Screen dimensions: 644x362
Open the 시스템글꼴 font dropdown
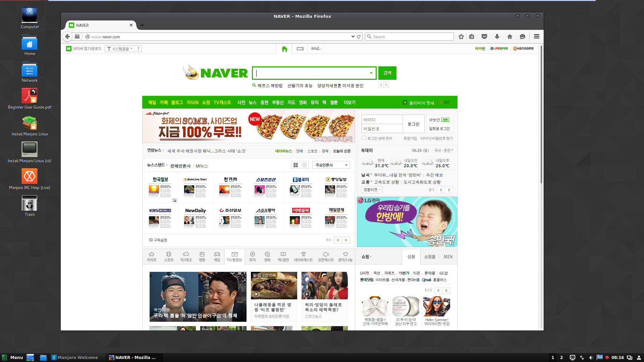coord(120,49)
